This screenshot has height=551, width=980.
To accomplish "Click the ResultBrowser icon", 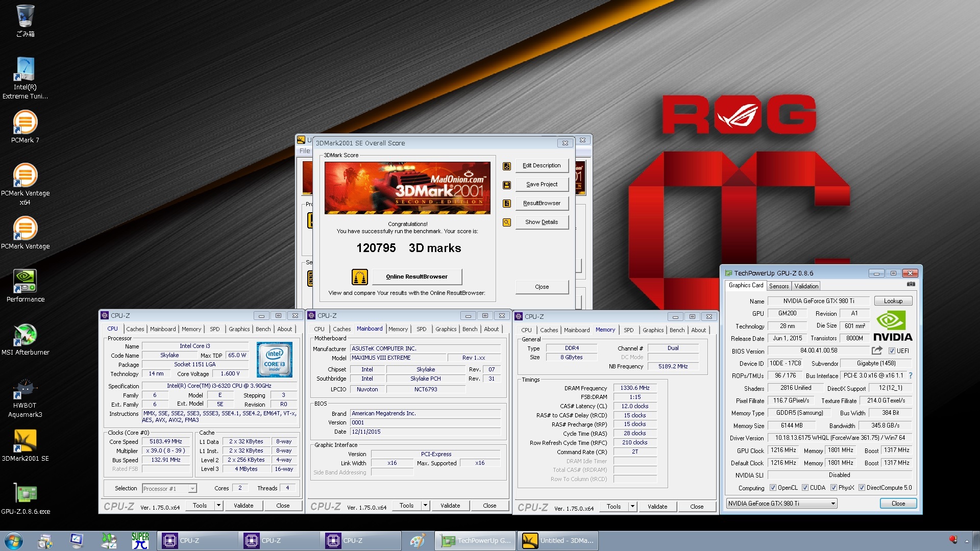I will pos(507,204).
